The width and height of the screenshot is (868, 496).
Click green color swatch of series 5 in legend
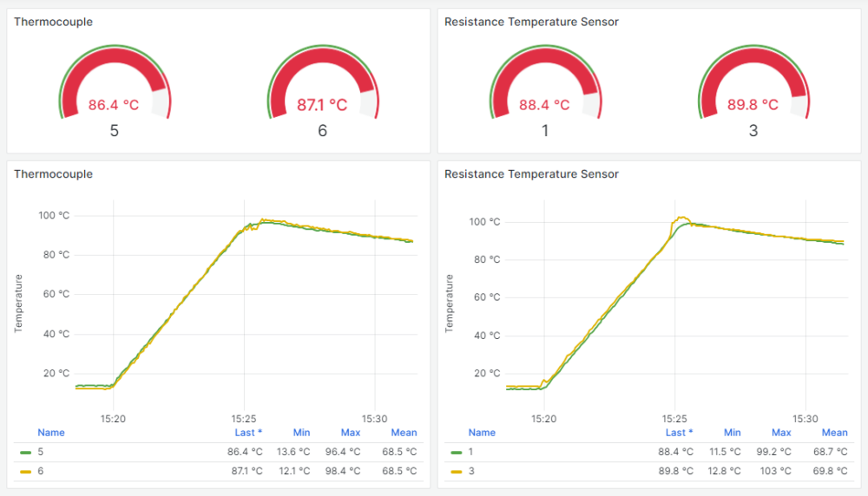25,453
